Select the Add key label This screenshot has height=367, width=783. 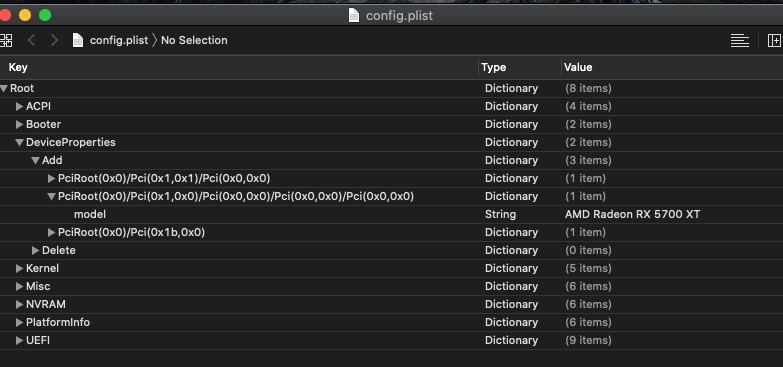52,160
